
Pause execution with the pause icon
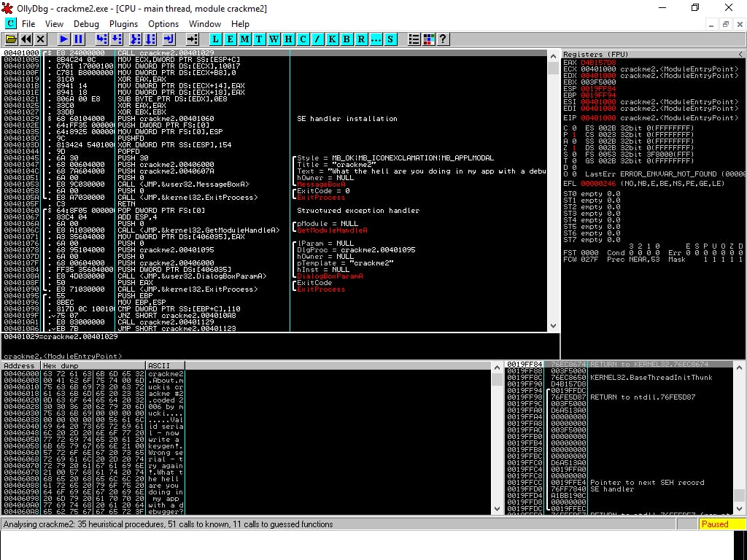[x=79, y=39]
